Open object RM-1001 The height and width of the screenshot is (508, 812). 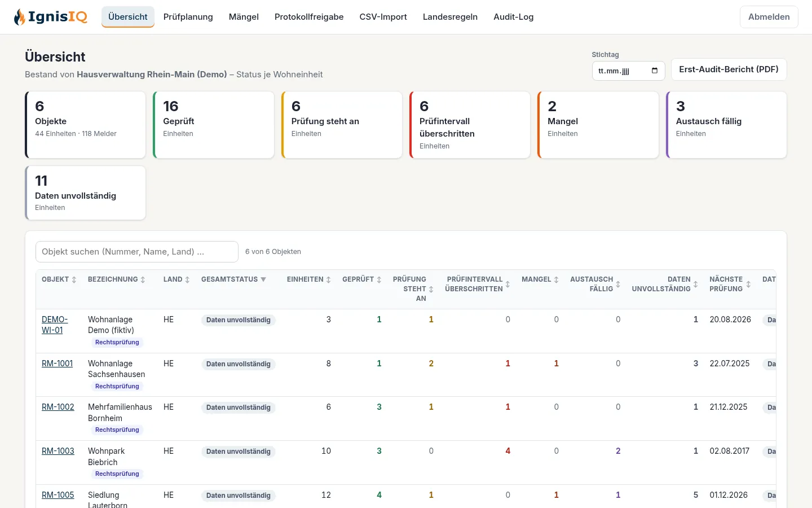(x=58, y=364)
